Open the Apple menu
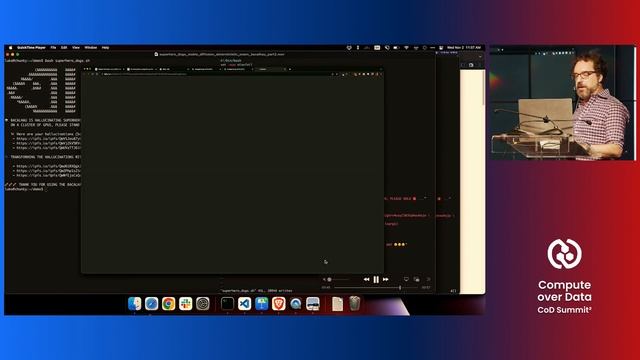This screenshot has height=360, width=640. click(11, 48)
